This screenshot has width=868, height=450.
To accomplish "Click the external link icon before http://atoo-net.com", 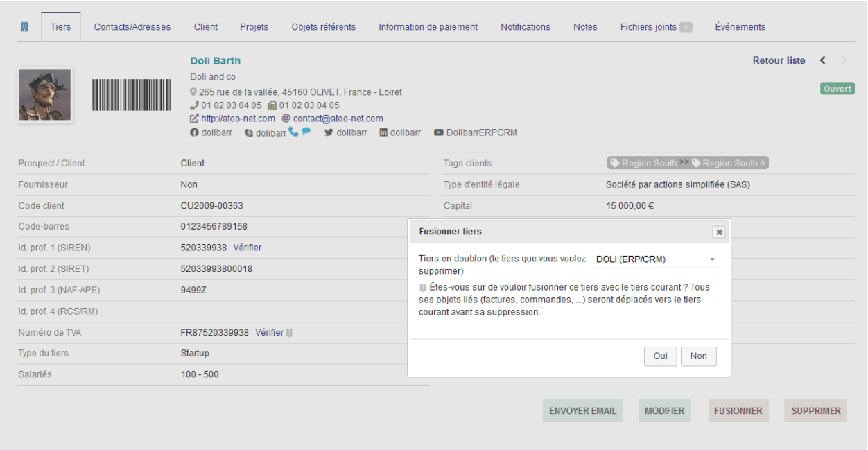I will 195,119.
